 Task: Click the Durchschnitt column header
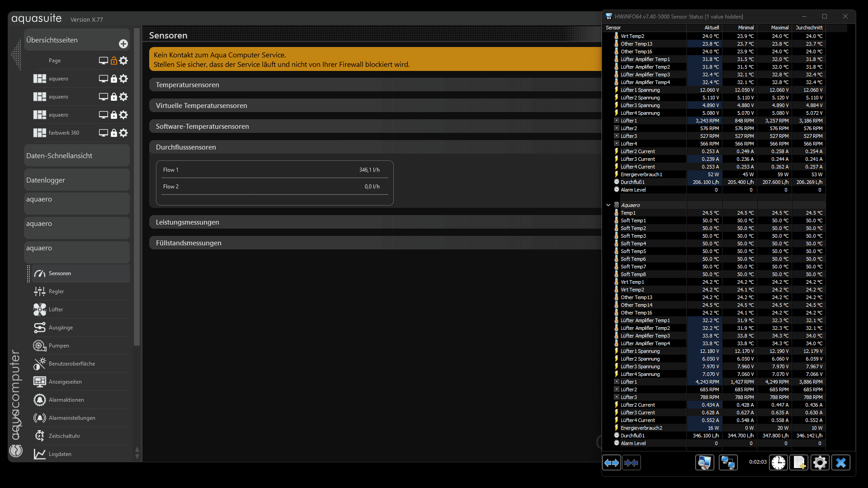point(809,28)
